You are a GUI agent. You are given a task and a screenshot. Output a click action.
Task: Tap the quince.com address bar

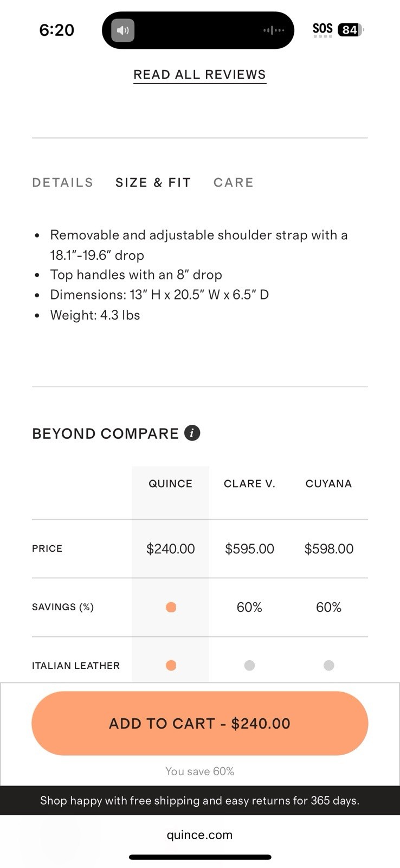click(x=199, y=835)
